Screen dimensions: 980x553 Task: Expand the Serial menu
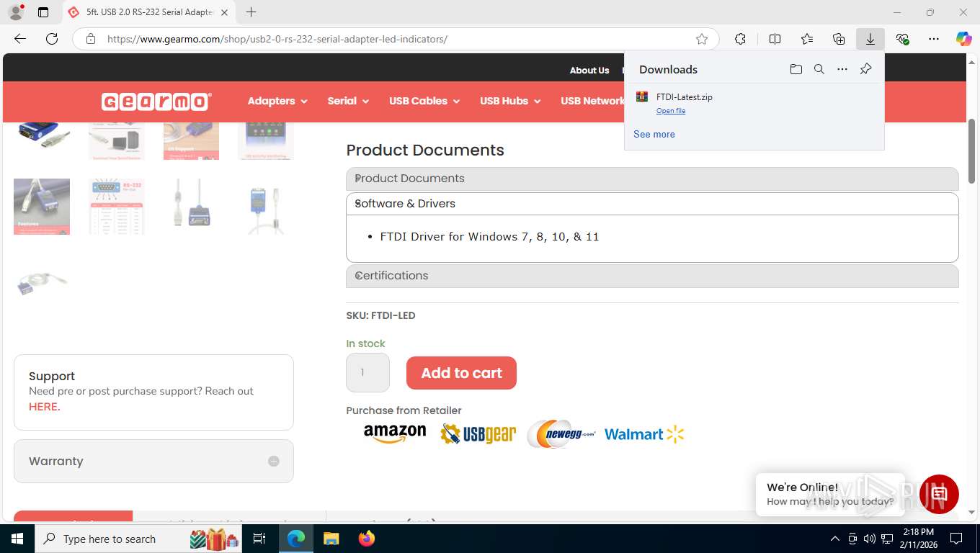pos(348,101)
